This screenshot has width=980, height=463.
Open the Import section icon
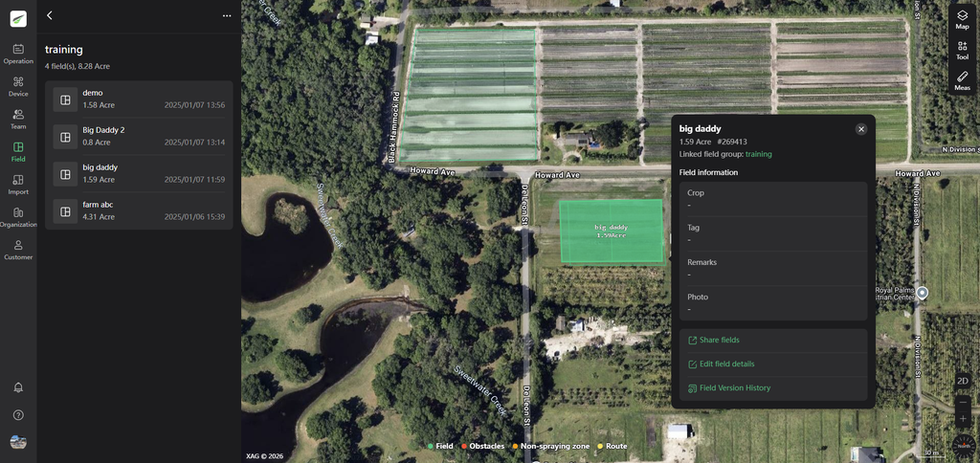18,184
